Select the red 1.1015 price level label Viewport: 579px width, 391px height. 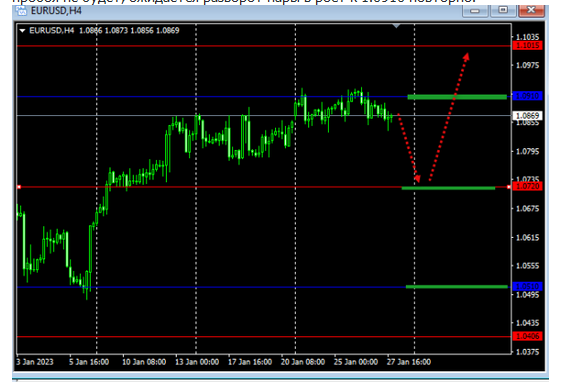pyautogui.click(x=528, y=45)
